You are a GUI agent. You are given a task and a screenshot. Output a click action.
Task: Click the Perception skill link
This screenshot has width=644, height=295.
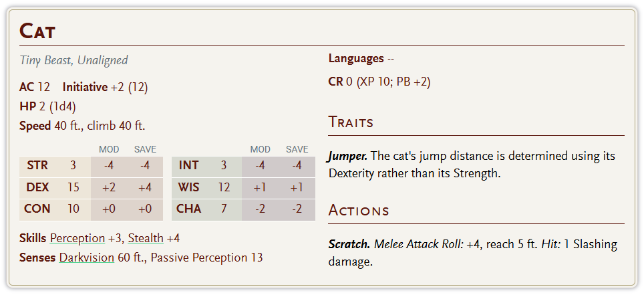[77, 238]
